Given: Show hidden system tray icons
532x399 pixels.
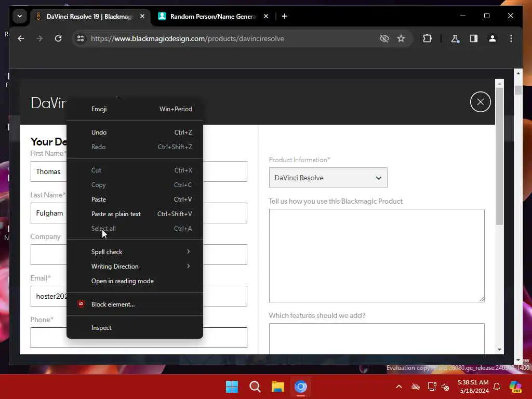Looking at the screenshot, I should [399, 387].
